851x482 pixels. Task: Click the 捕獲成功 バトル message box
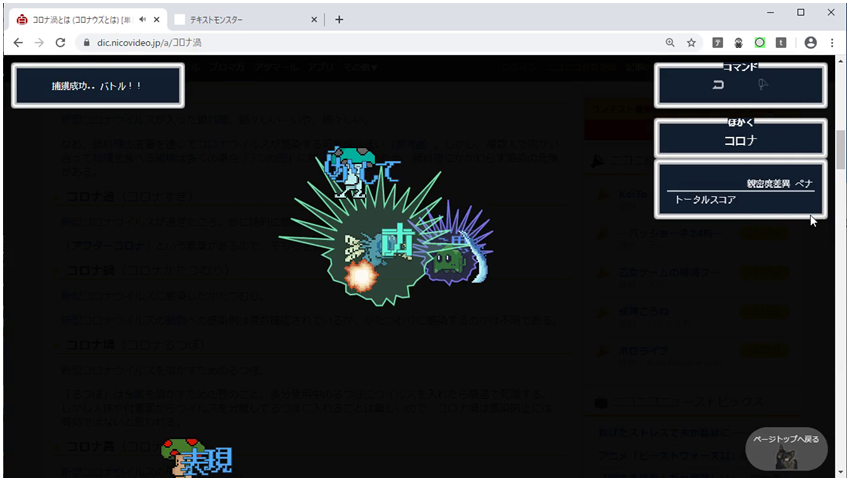(98, 86)
